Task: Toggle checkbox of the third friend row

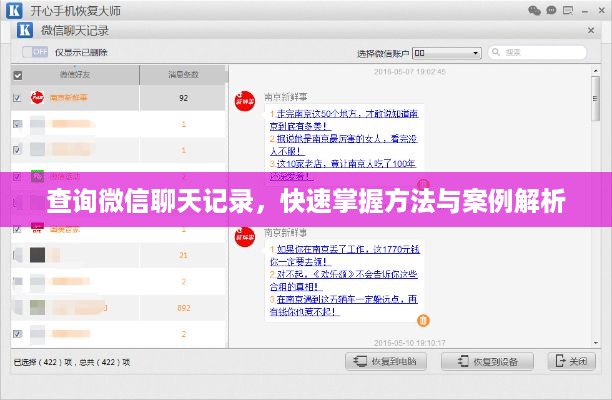Action: click(17, 150)
